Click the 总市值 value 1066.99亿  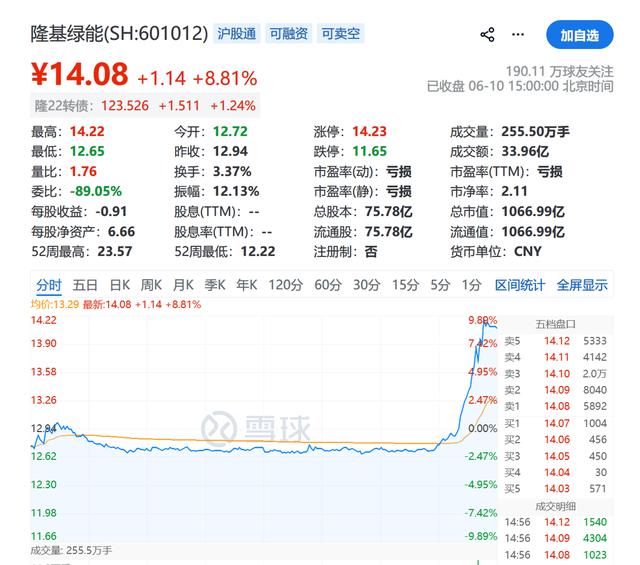(533, 211)
